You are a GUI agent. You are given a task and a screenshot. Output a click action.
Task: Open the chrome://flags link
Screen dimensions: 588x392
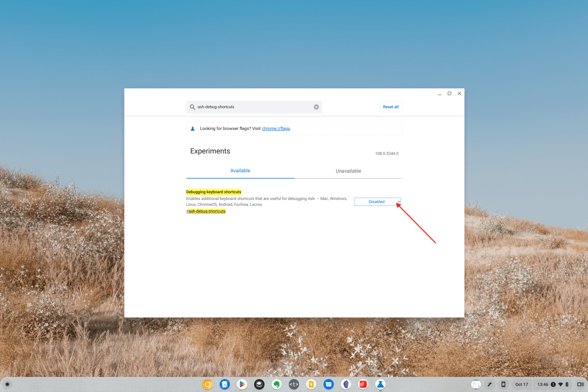pos(276,129)
